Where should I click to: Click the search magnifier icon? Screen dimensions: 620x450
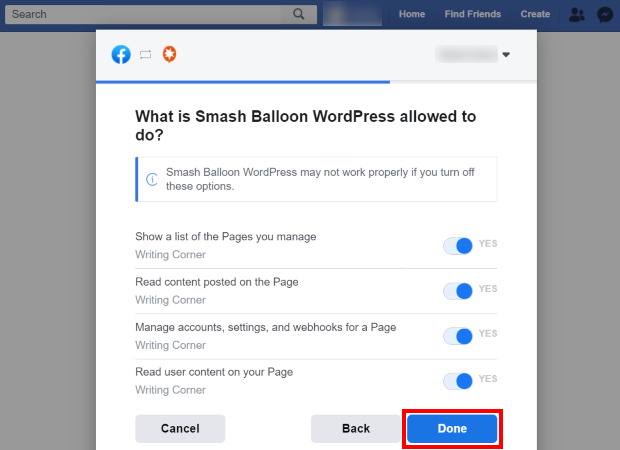[299, 14]
